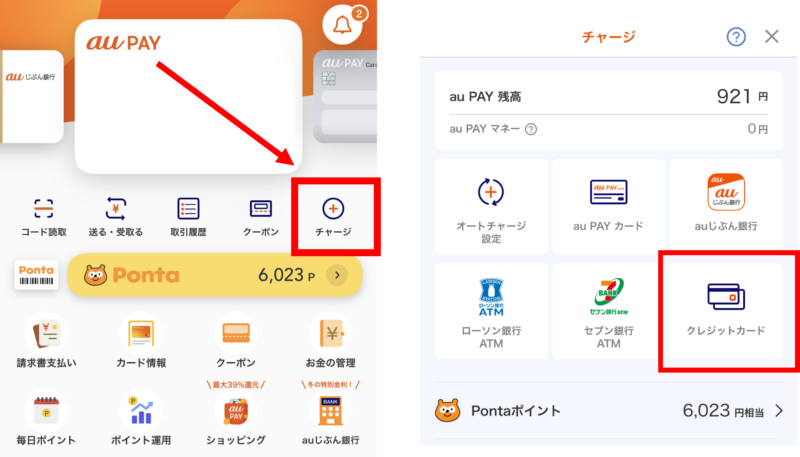The image size is (800, 457).
Task: Select セブン銀行ATM charge option
Action: [x=608, y=308]
